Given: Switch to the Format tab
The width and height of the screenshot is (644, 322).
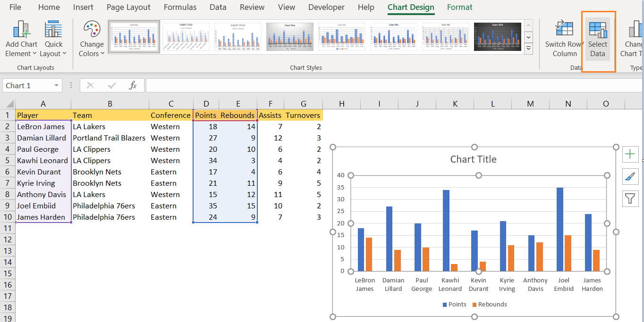Looking at the screenshot, I should click(459, 7).
